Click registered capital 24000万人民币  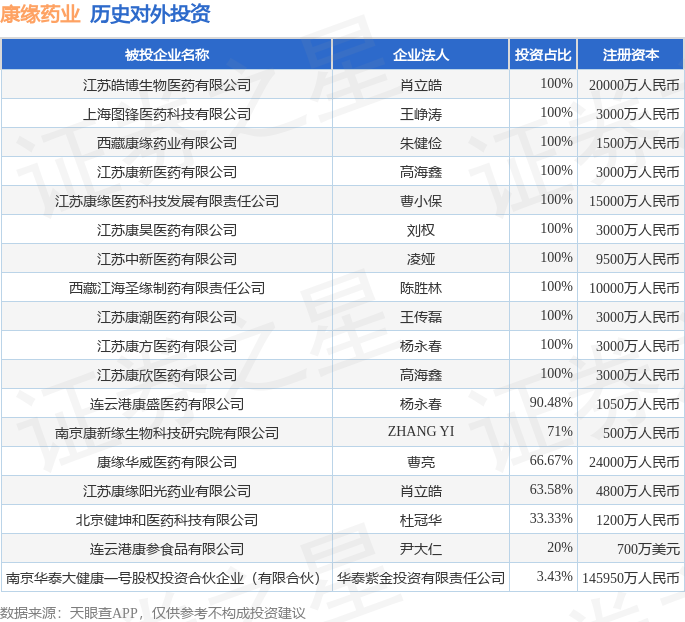click(634, 462)
